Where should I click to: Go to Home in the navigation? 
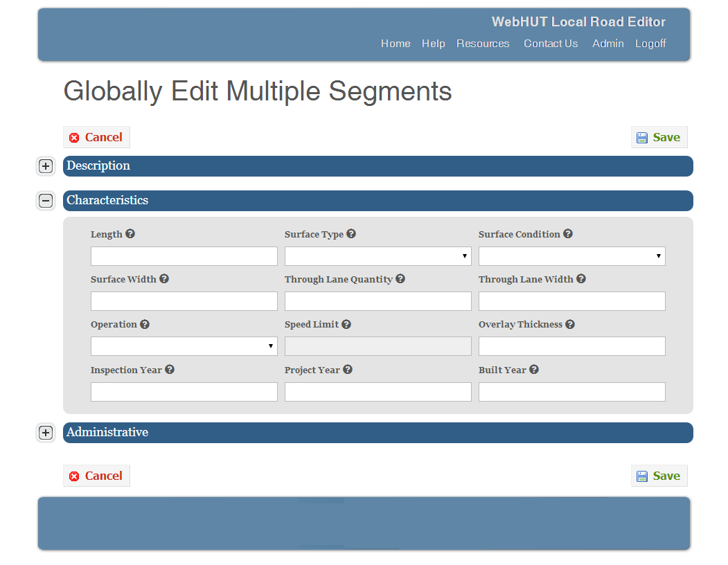coord(396,44)
